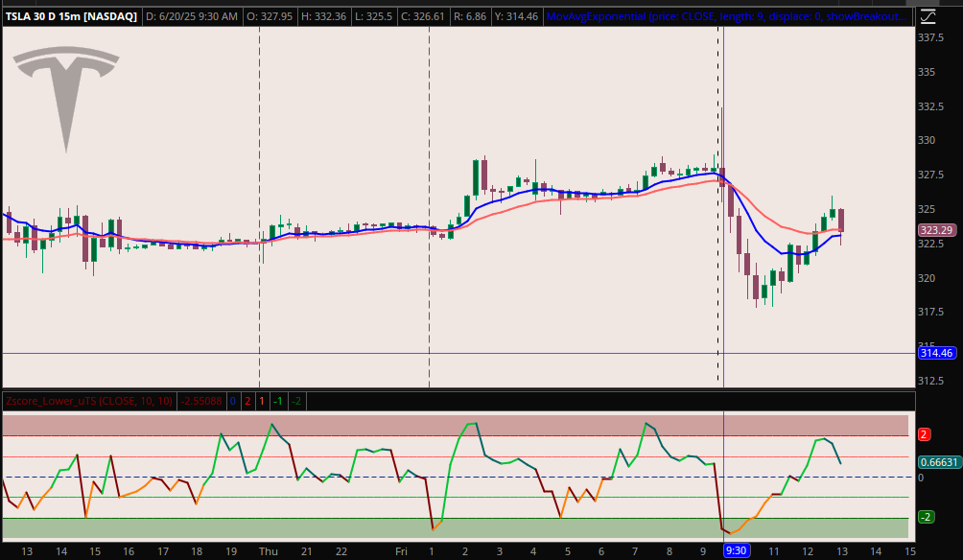The image size is (963, 560).
Task: Click the 312.5 price axis label
Action: [930, 380]
